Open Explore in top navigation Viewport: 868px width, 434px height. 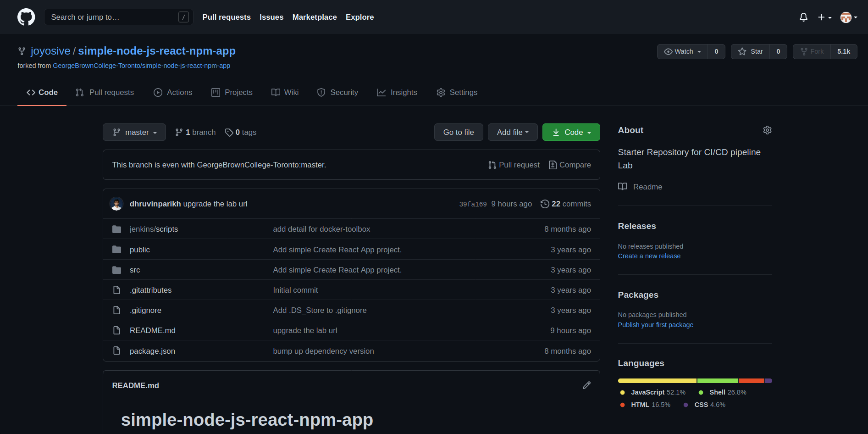pyautogui.click(x=359, y=17)
